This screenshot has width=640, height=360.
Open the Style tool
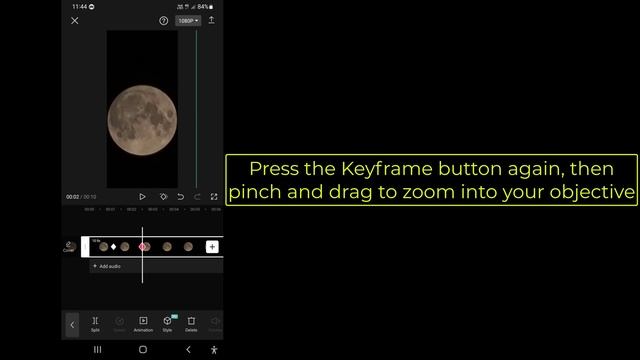point(167,324)
